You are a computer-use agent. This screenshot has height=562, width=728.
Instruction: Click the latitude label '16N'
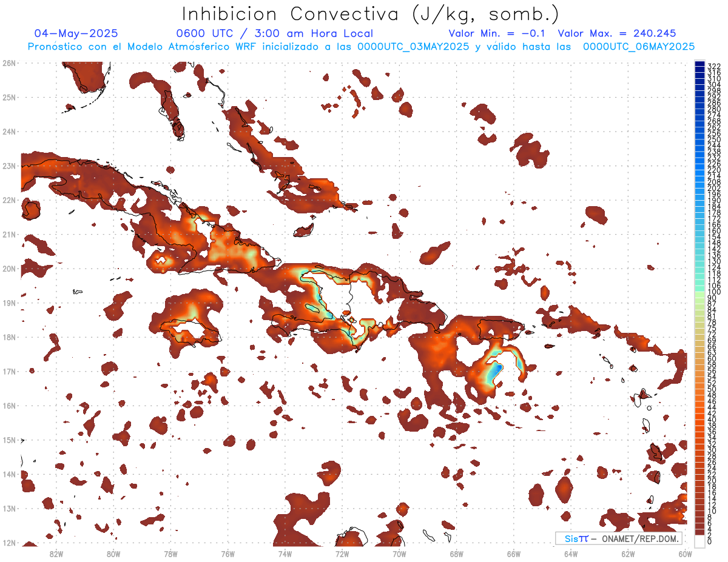(x=8, y=406)
